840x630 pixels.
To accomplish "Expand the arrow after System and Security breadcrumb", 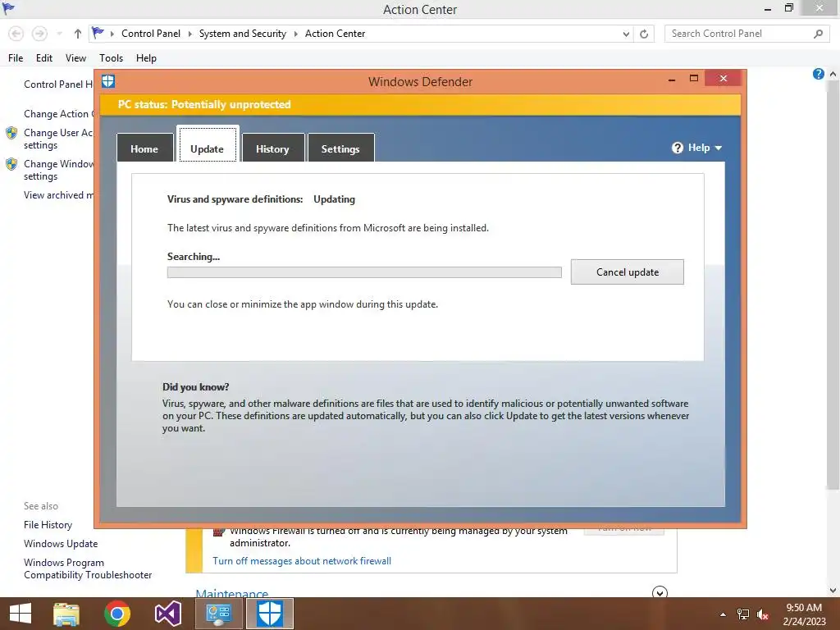I will click(295, 34).
